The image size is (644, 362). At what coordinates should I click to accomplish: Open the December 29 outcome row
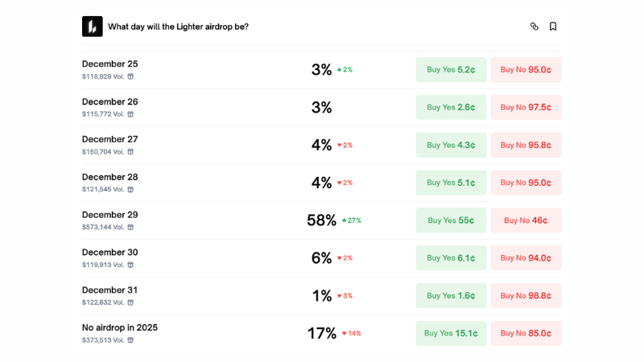pos(110,215)
